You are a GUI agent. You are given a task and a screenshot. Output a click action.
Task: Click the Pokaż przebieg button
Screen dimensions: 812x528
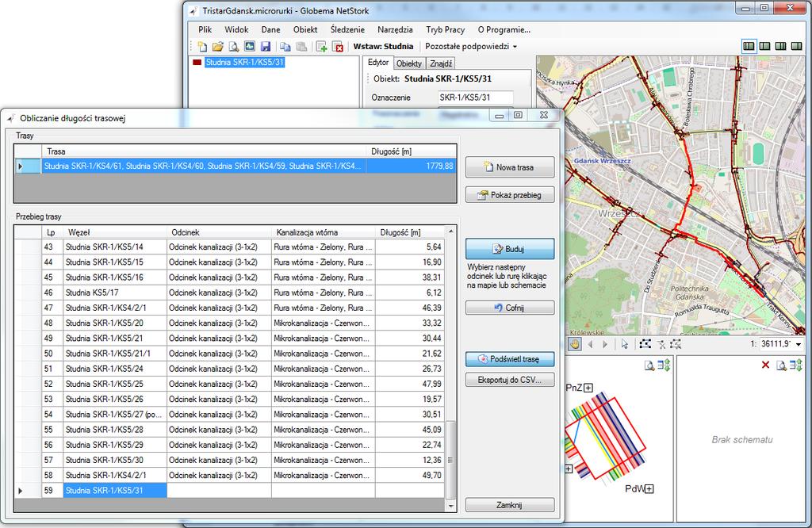point(510,195)
